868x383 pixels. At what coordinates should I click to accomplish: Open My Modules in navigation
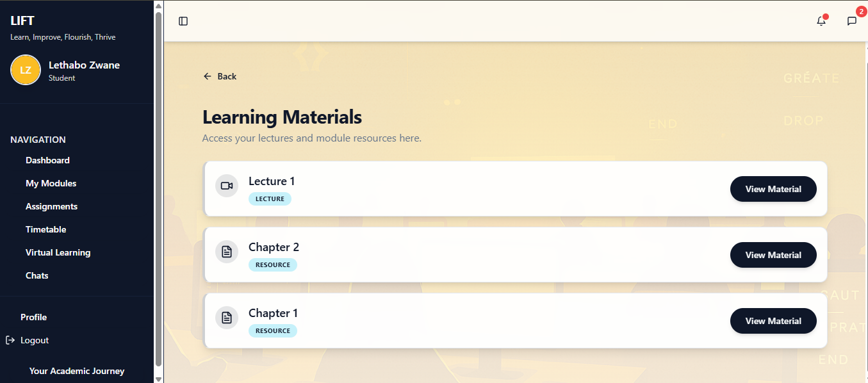[51, 183]
